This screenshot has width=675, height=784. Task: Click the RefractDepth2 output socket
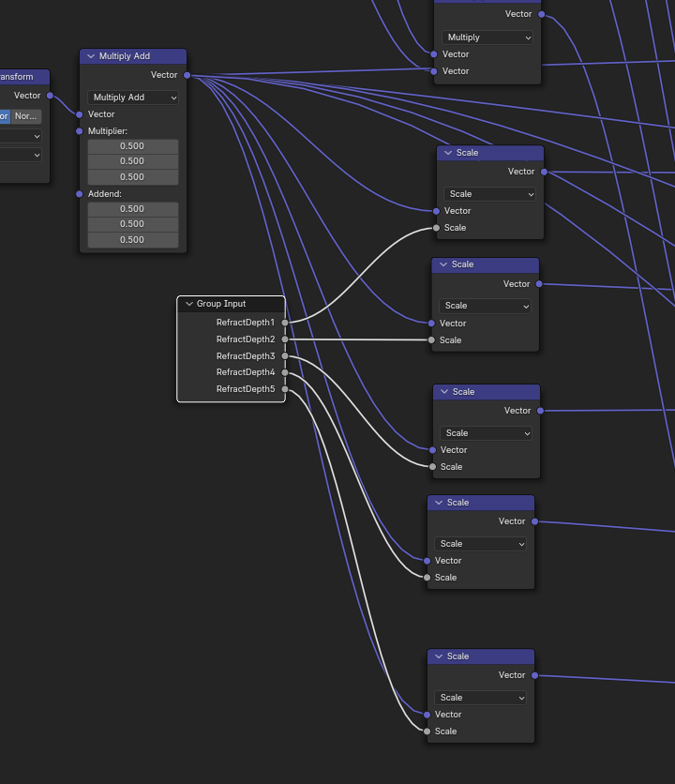pyautogui.click(x=285, y=339)
